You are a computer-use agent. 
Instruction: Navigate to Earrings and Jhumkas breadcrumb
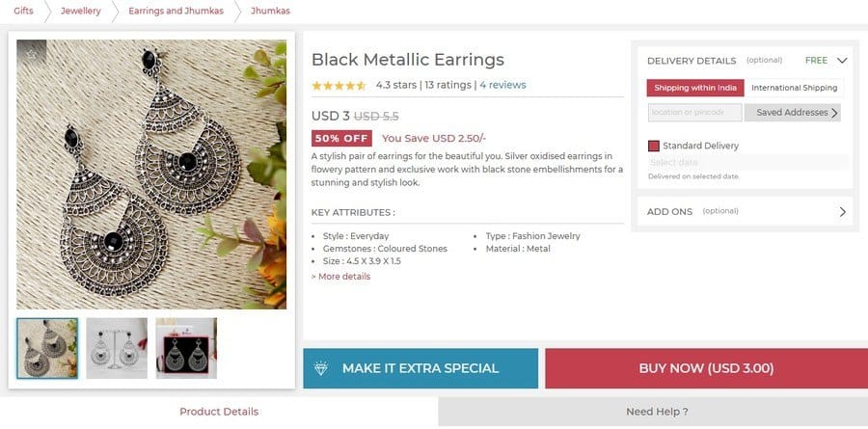click(176, 11)
